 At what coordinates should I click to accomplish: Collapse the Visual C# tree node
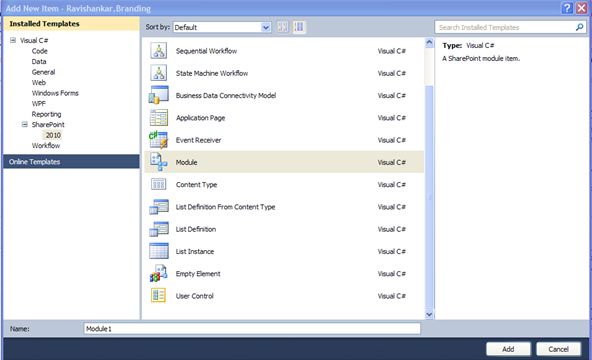point(13,40)
